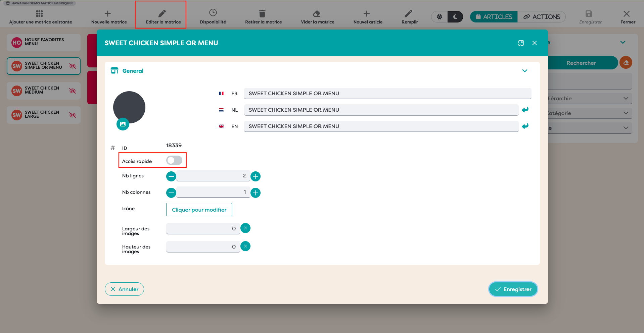
Task: Toggle visibility of SWEET CHICKEN LARGE
Action: pyautogui.click(x=73, y=115)
